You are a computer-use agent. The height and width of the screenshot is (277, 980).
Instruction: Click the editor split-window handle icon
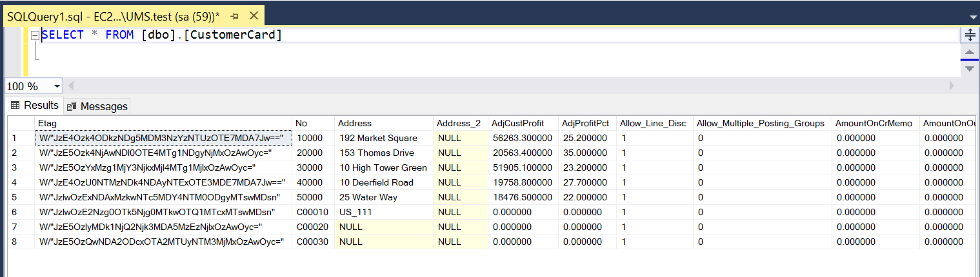pyautogui.click(x=970, y=35)
